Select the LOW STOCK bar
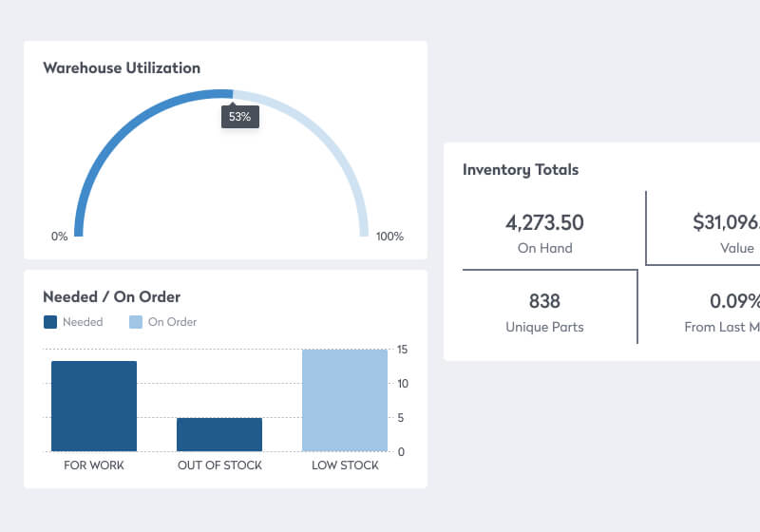The height and width of the screenshot is (532, 760). [345, 400]
